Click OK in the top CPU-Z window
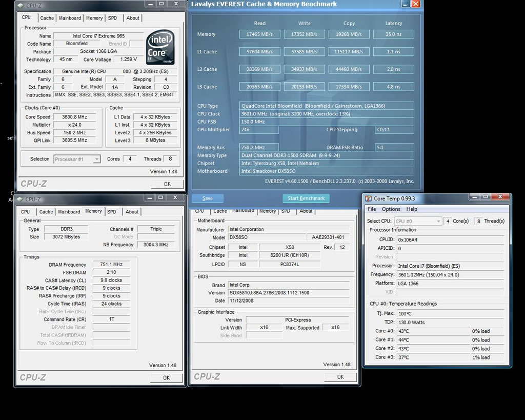The height and width of the screenshot is (420, 525). (167, 184)
